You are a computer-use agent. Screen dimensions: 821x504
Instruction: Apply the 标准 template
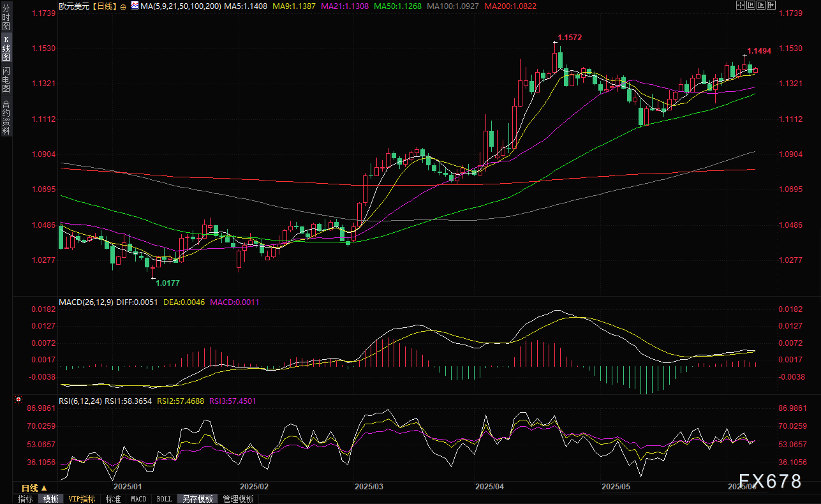click(113, 499)
